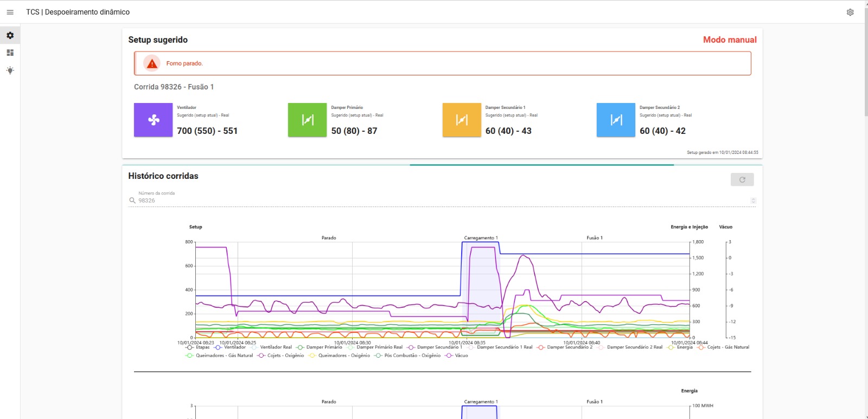Click the green Damper Primário icon

click(308, 120)
